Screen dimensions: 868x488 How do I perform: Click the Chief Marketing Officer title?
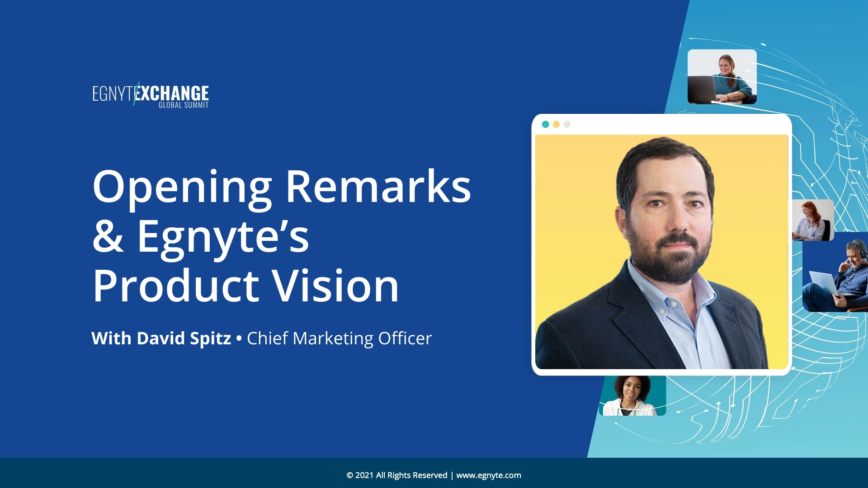tap(339, 338)
